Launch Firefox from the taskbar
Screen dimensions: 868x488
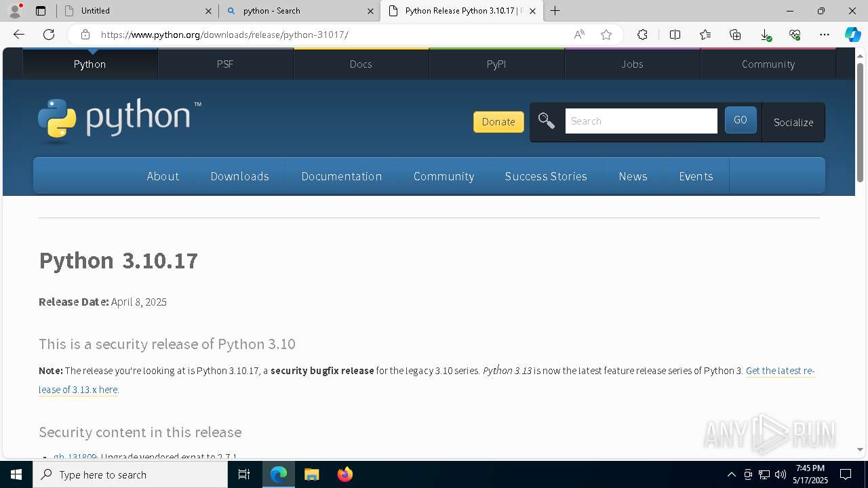(344, 474)
